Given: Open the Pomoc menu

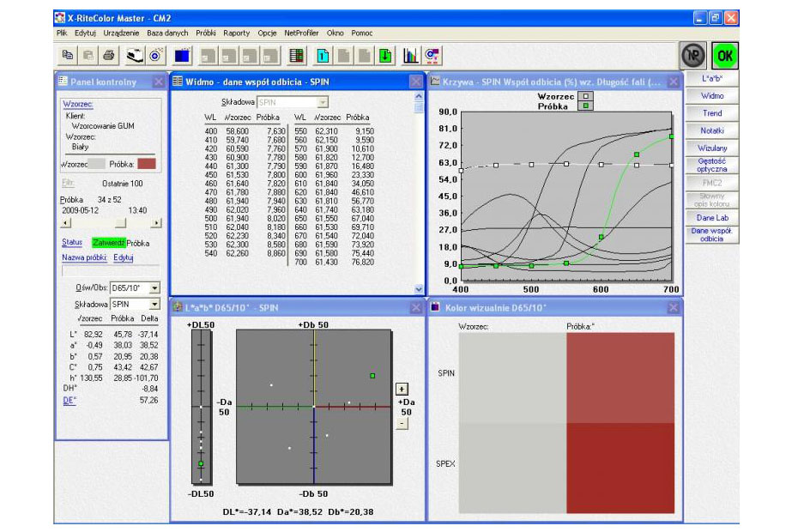Looking at the screenshot, I should click(x=362, y=33).
